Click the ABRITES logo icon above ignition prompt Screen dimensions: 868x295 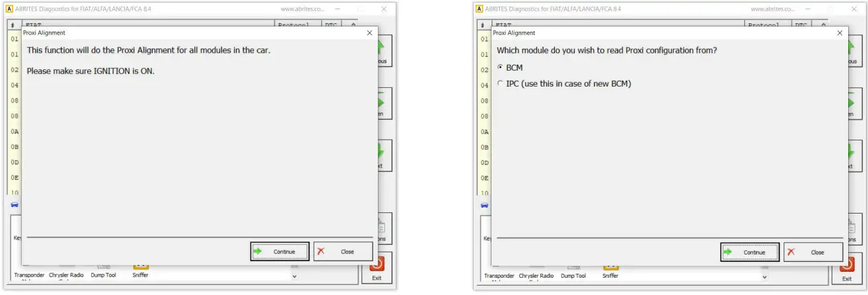point(9,9)
